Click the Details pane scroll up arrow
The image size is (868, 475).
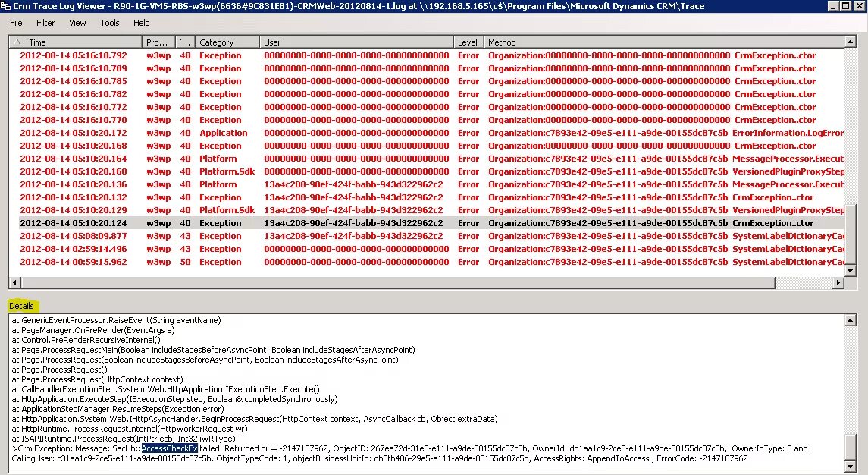[851, 319]
